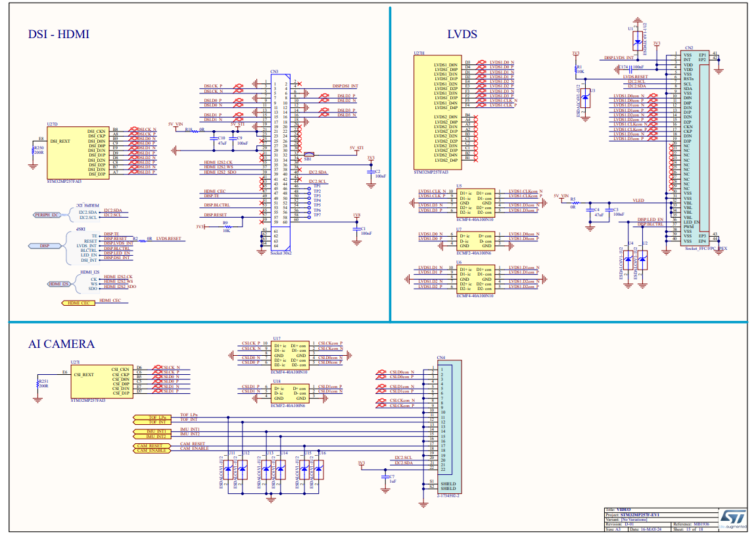Select the TOF_LPn port symbol

click(152, 418)
